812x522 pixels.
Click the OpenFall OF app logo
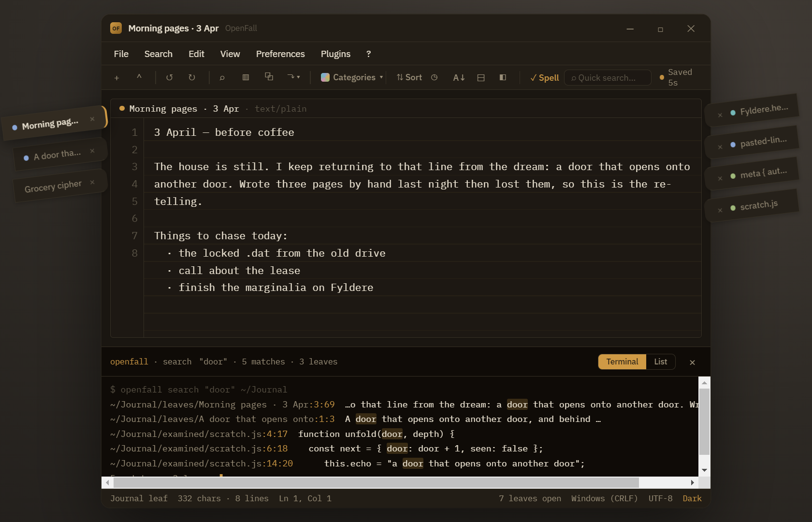click(116, 28)
